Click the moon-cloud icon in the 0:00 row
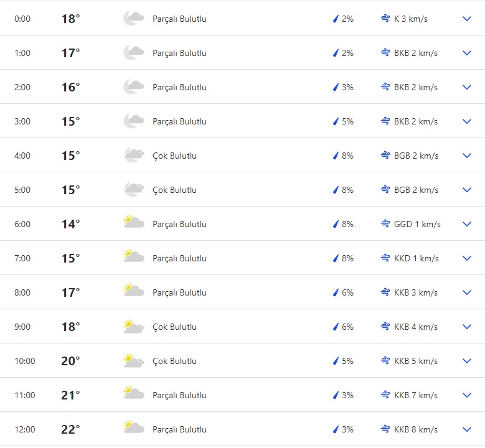Screen dimensions: 485x448 pyautogui.click(x=133, y=19)
